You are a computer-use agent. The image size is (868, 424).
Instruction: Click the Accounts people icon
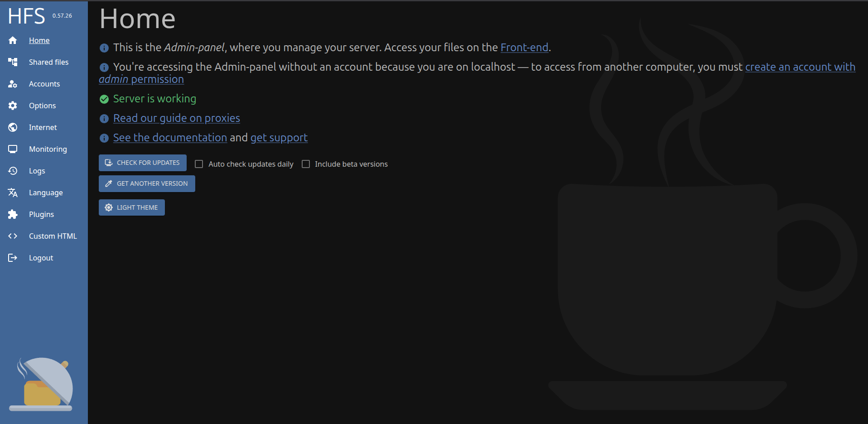[x=13, y=84]
